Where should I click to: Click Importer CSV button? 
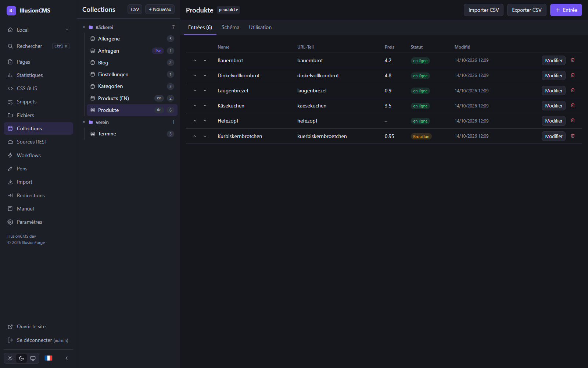(x=484, y=10)
